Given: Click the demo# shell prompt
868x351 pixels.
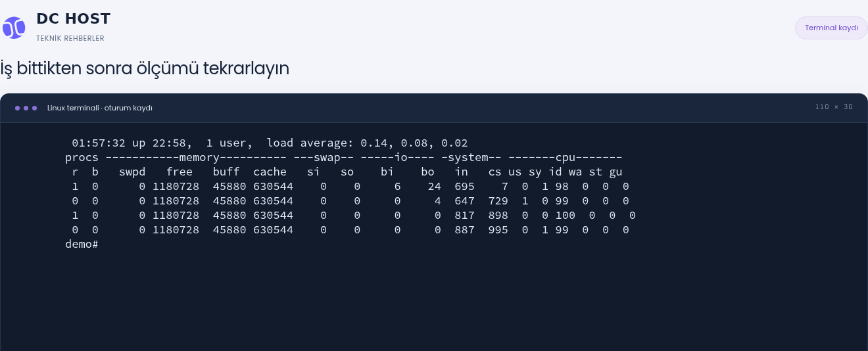Looking at the screenshot, I should 82,245.
